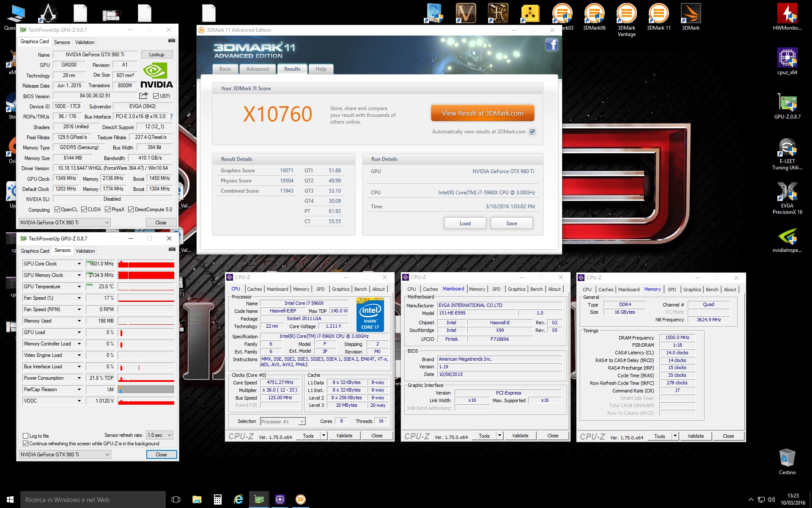Click Close button in GPU-Z Sensors window
The width and height of the screenshot is (812, 508).
click(161, 455)
